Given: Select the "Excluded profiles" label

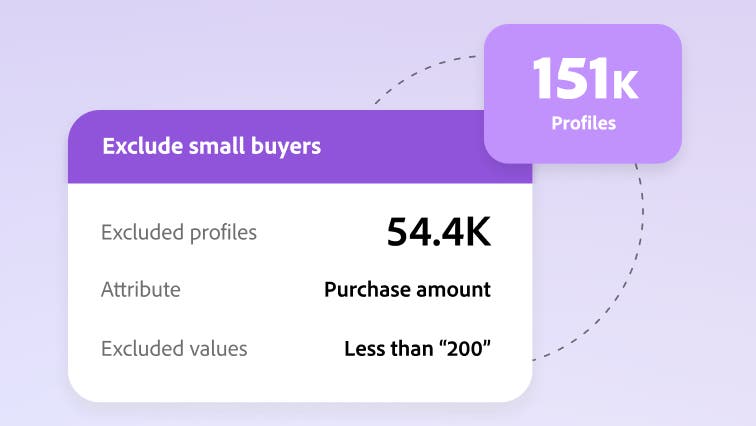Looking at the screenshot, I should (179, 233).
